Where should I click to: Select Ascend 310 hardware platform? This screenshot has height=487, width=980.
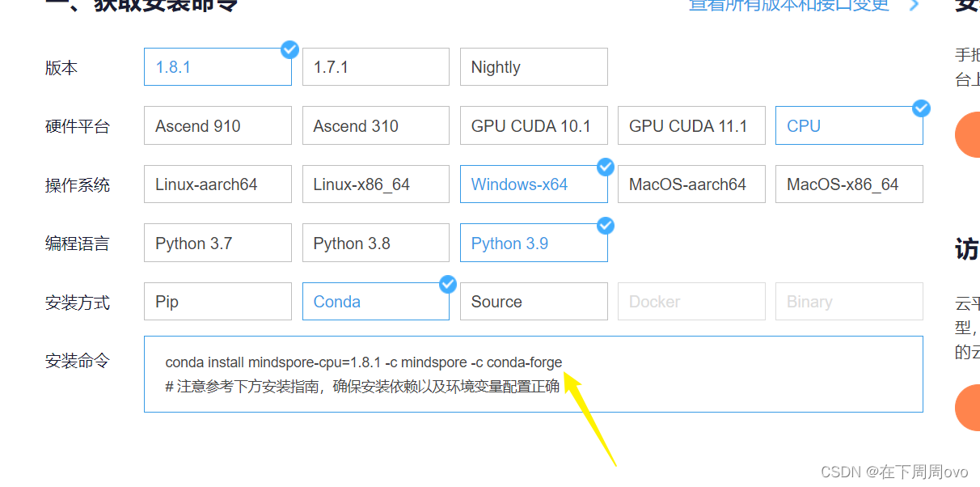point(375,126)
